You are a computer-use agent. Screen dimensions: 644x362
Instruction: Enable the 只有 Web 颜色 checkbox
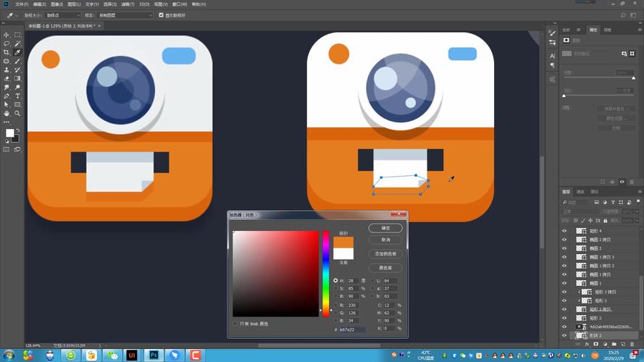point(235,324)
